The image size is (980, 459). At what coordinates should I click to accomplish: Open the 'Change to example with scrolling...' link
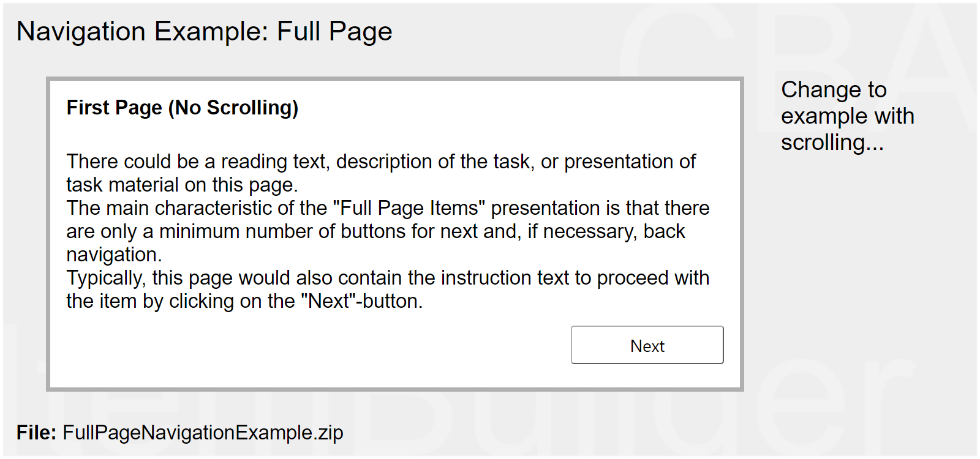pos(846,116)
